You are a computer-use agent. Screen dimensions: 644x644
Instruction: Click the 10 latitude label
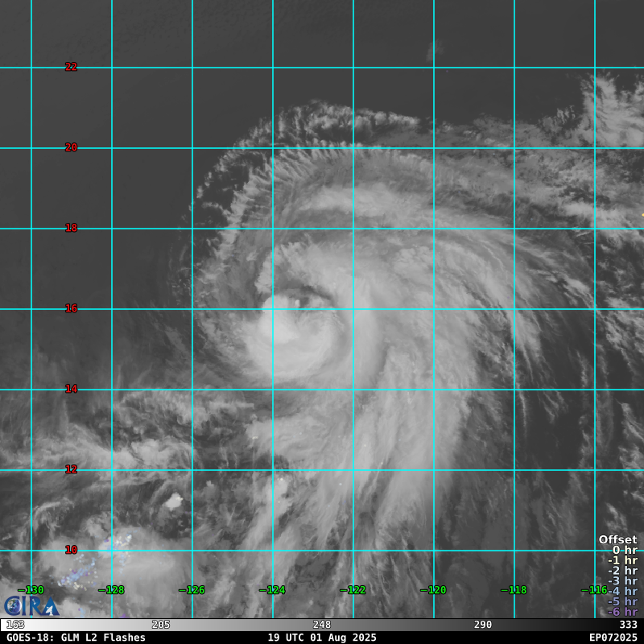(x=71, y=550)
